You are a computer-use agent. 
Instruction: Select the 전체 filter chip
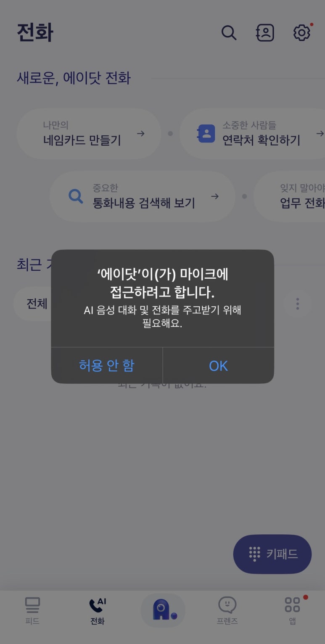coord(37,304)
